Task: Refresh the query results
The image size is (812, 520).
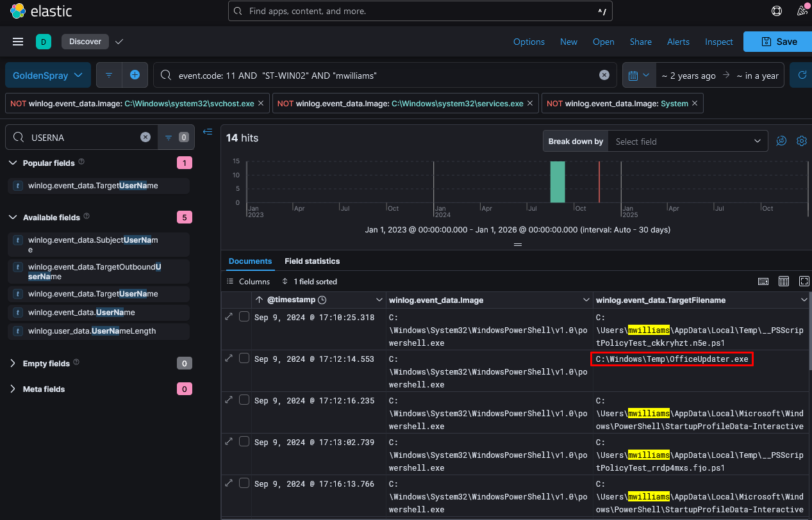Action: pyautogui.click(x=801, y=75)
